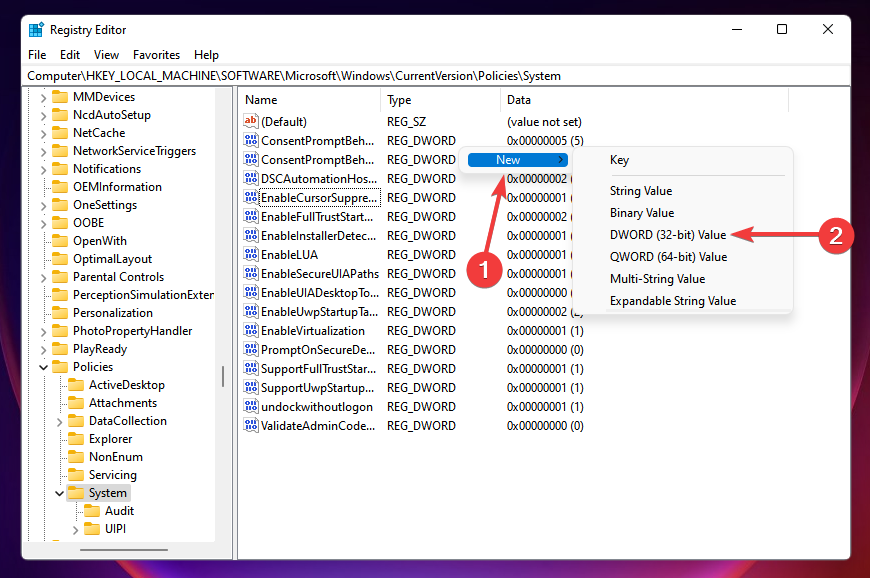Collapse the System tree node

click(59, 493)
